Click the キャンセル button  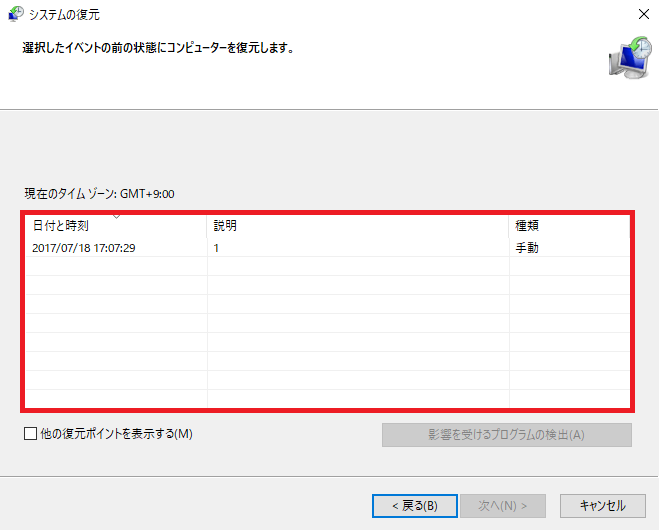point(603,506)
